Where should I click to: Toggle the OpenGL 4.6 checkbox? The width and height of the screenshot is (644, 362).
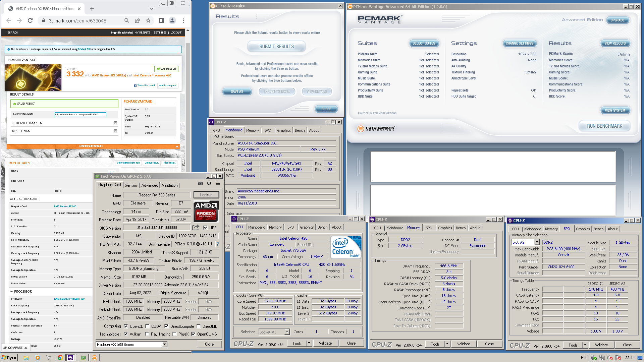click(x=193, y=334)
